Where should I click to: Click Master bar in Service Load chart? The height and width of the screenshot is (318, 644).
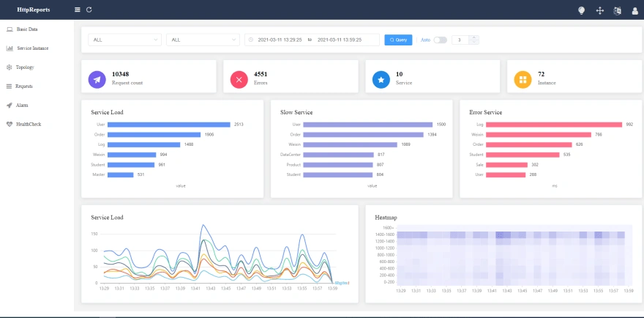[120, 174]
